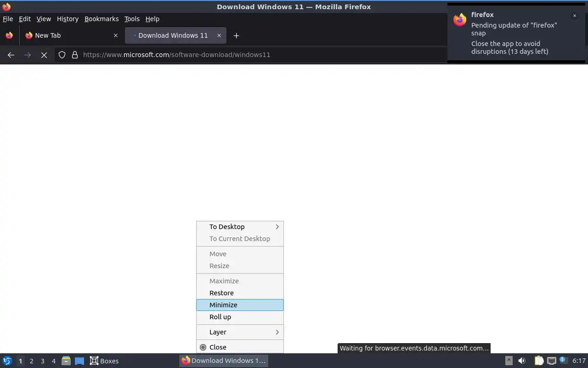Open the View menu
The width and height of the screenshot is (588, 368).
click(44, 19)
